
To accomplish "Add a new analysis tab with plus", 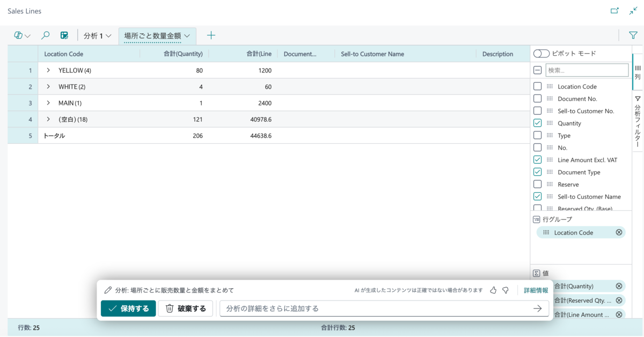I will click(x=211, y=35).
